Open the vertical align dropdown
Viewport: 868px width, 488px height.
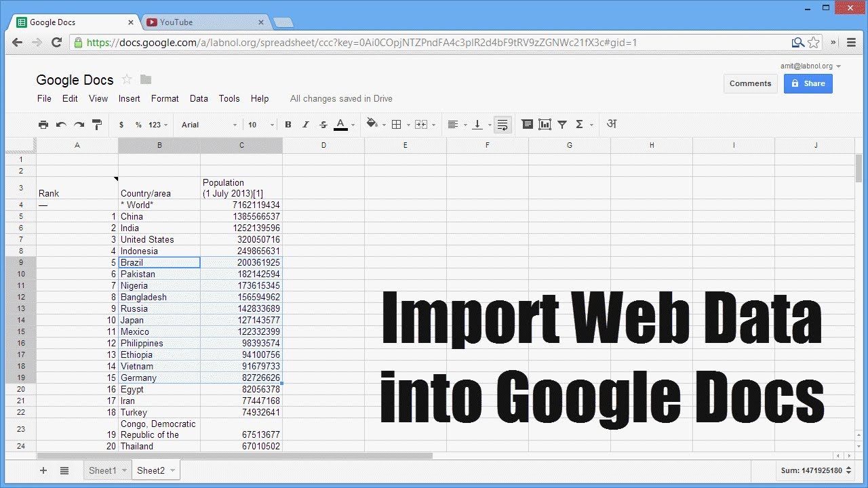481,125
